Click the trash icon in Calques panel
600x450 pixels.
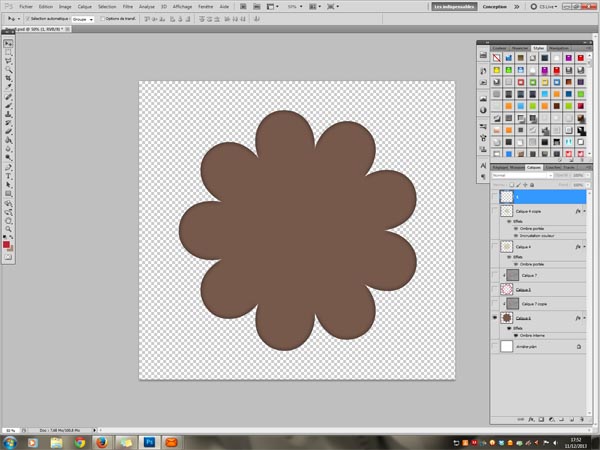pos(582,419)
